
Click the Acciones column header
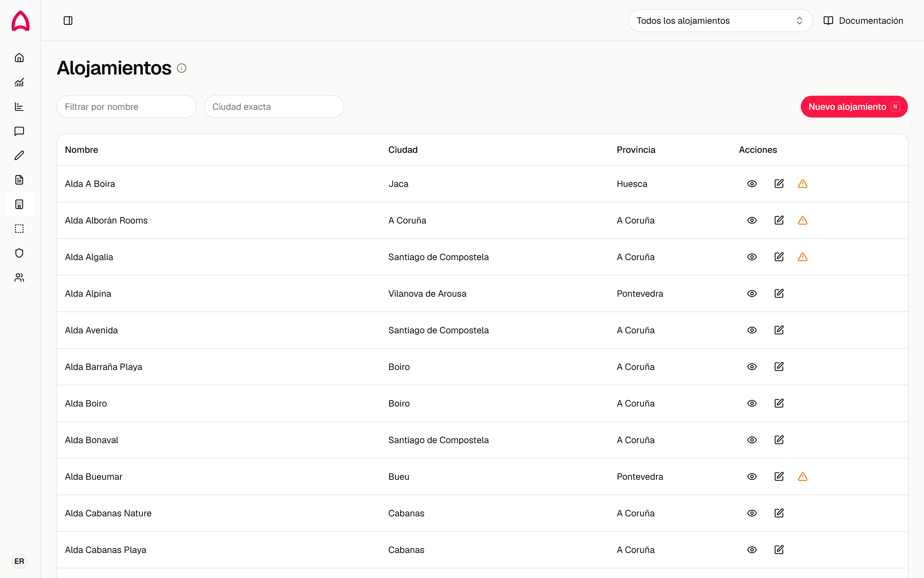click(x=758, y=150)
